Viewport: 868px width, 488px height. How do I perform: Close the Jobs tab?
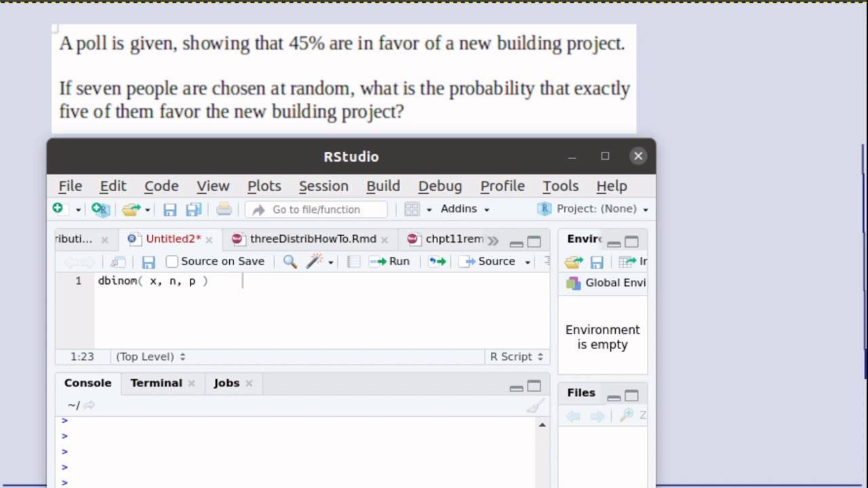249,384
